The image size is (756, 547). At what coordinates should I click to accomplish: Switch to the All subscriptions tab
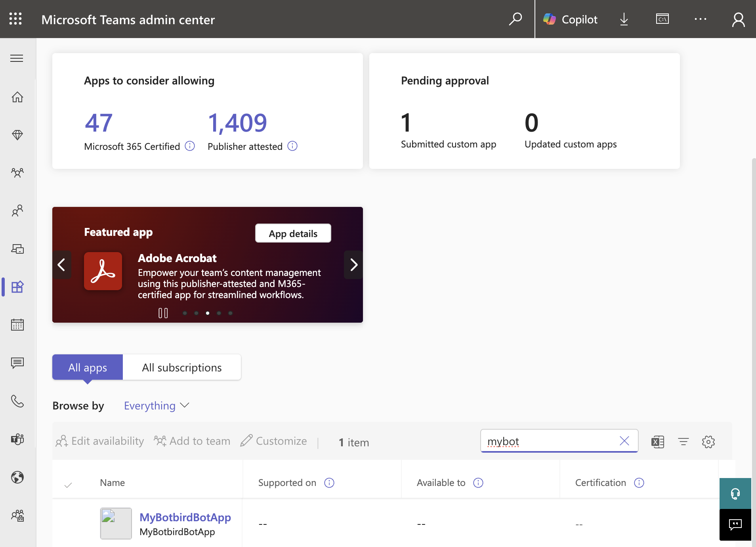tap(182, 367)
